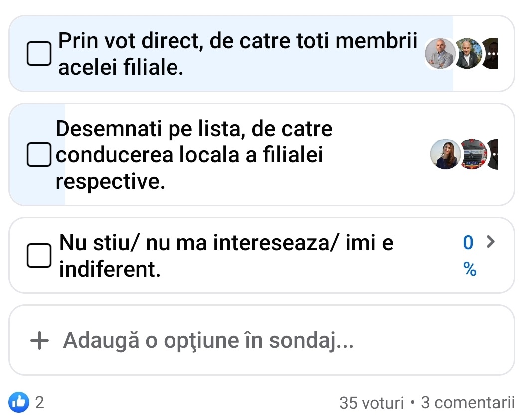The width and height of the screenshot is (525, 420).
Task: Click the plus icon to add option
Action: pyautogui.click(x=40, y=341)
